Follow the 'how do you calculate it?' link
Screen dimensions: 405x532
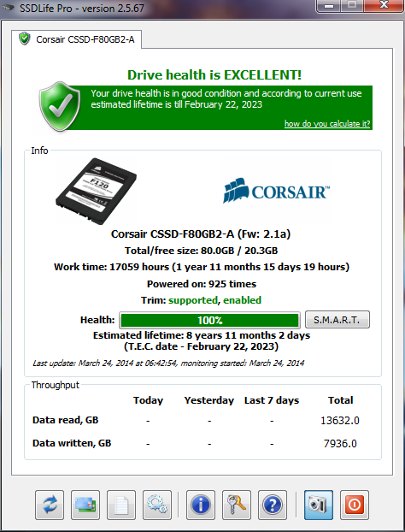327,123
